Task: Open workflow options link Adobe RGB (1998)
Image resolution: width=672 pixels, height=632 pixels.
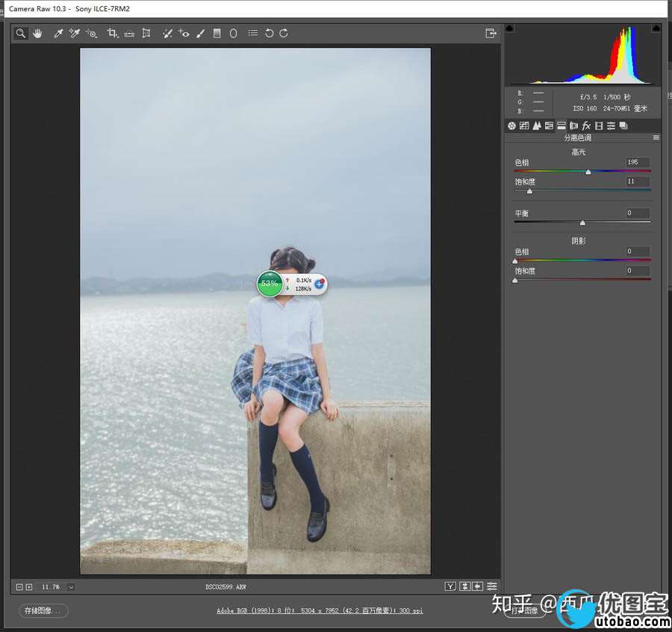Action: tap(320, 610)
